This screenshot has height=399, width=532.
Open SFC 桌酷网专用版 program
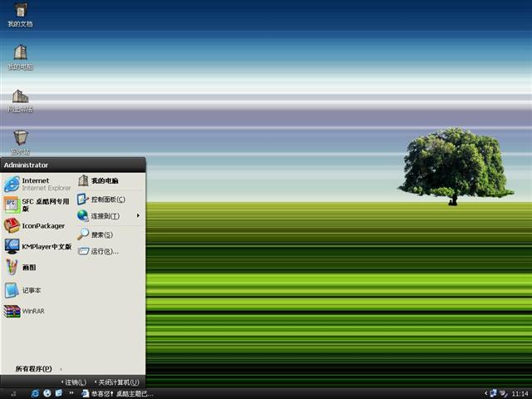click(37, 204)
